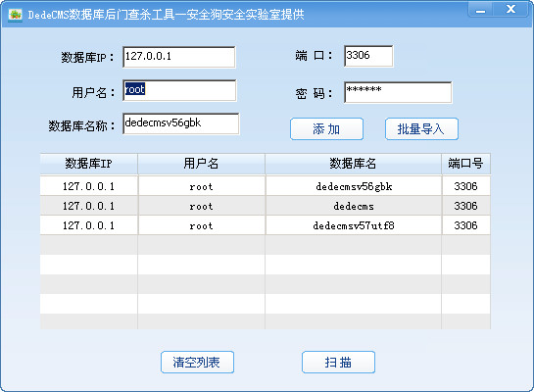Close the DedeCMS tool window
The width and height of the screenshot is (534, 392).
(510, 9)
